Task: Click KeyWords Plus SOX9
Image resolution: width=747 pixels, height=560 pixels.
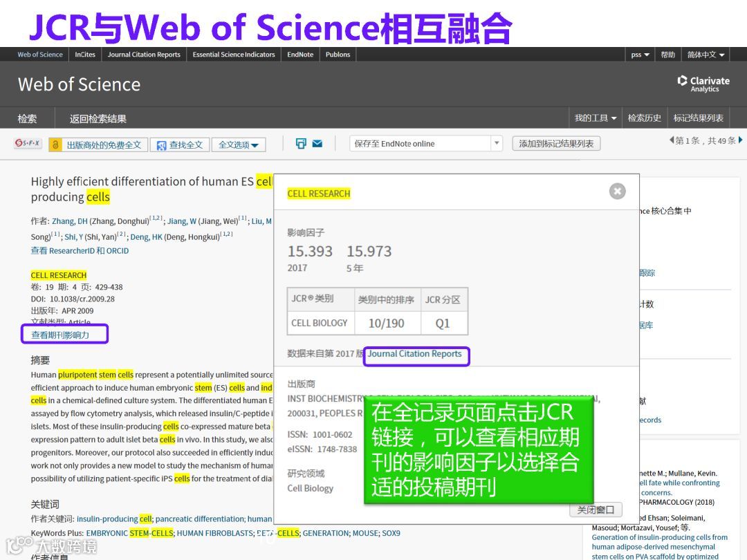Action: pos(391,533)
